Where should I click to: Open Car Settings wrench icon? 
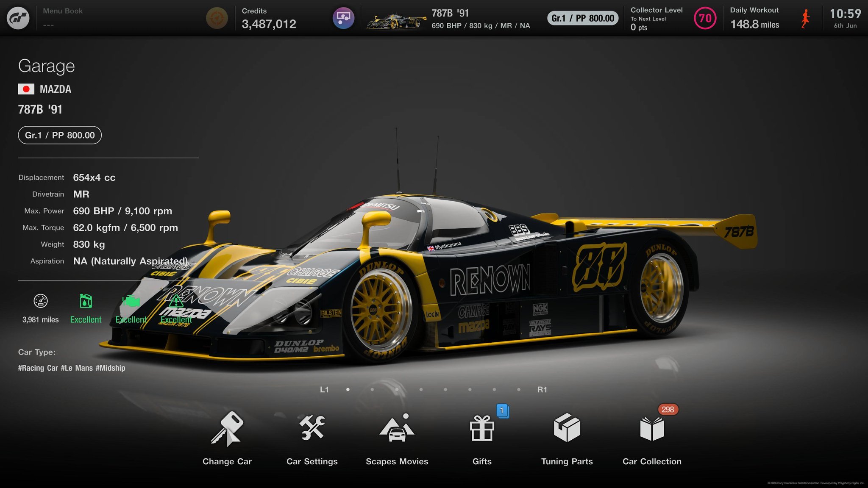(312, 428)
